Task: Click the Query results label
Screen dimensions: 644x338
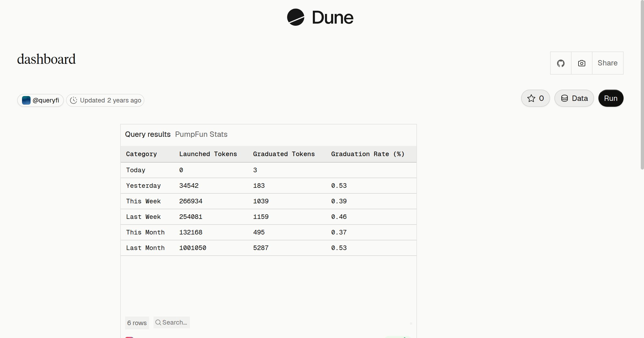Action: click(148, 134)
